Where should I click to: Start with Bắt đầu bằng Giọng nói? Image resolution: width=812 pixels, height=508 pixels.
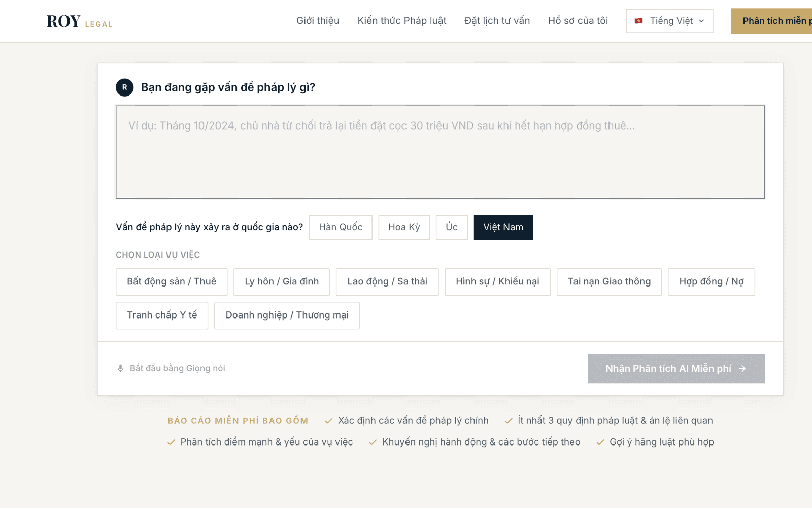click(171, 368)
